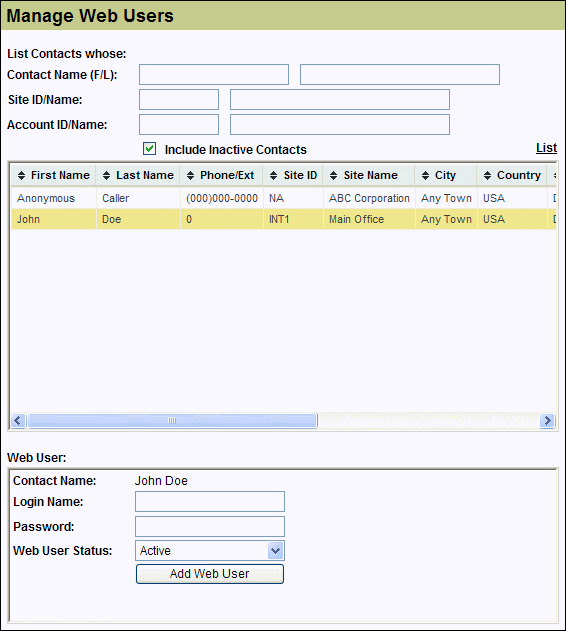The width and height of the screenshot is (566, 631).
Task: Toggle Include Inactive Contacts checkbox
Action: click(x=149, y=148)
